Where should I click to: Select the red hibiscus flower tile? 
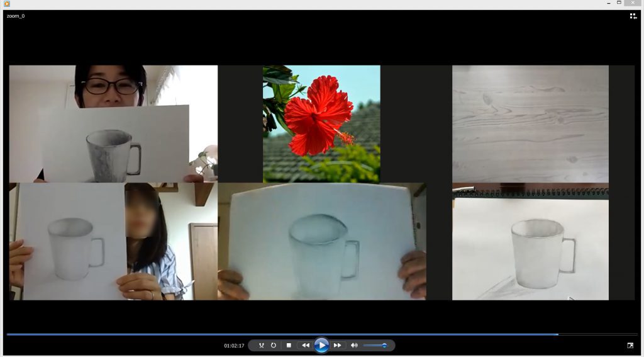[x=321, y=123]
